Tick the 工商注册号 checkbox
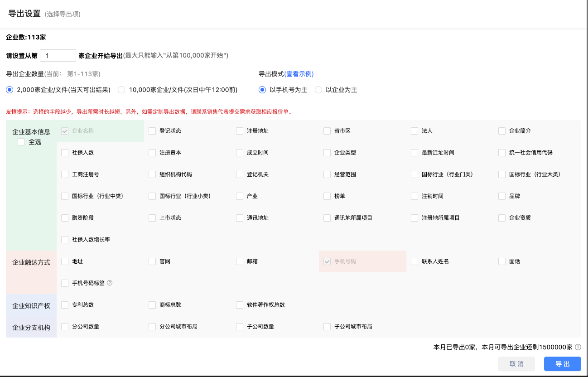 (x=65, y=174)
